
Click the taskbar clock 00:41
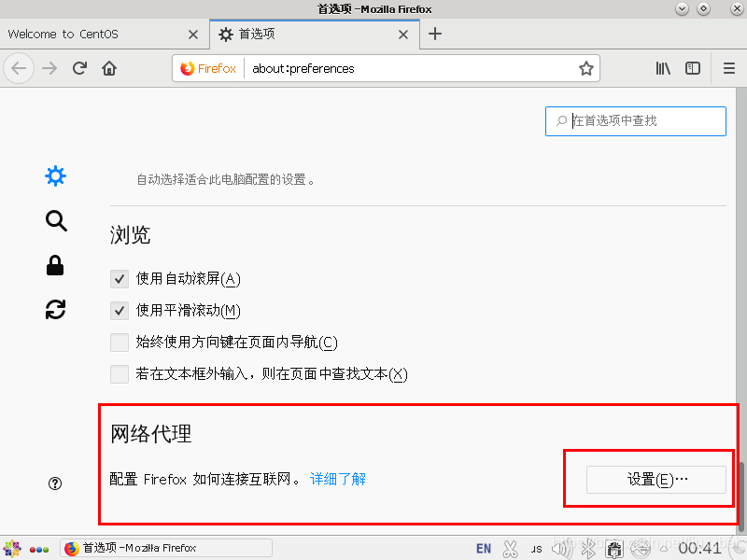point(699,549)
